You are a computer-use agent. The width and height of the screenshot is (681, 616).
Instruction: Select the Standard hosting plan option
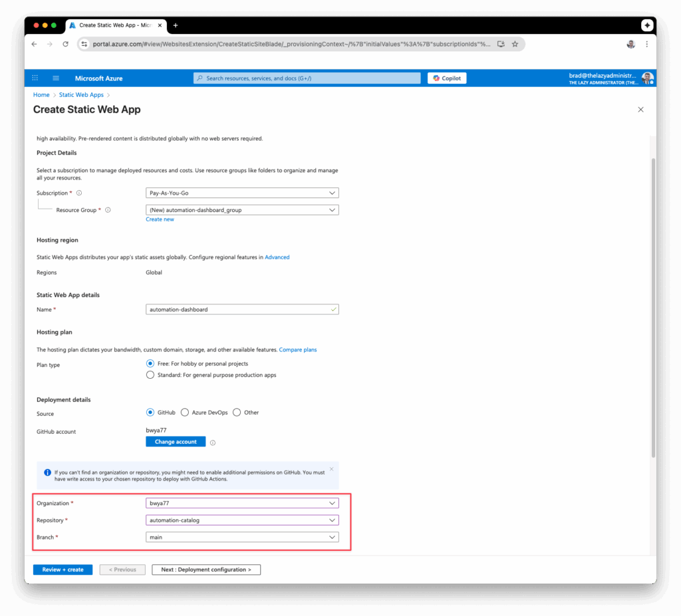point(150,375)
